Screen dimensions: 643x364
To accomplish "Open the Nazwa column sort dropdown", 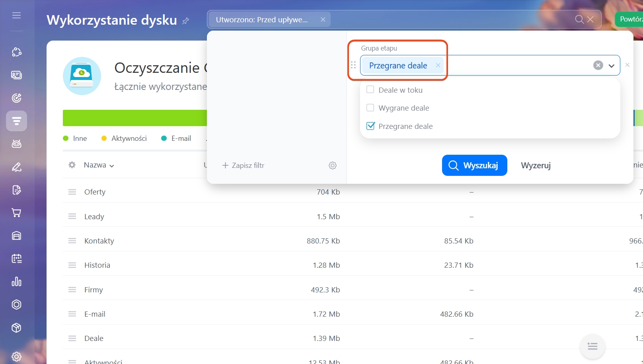I will [x=99, y=165].
